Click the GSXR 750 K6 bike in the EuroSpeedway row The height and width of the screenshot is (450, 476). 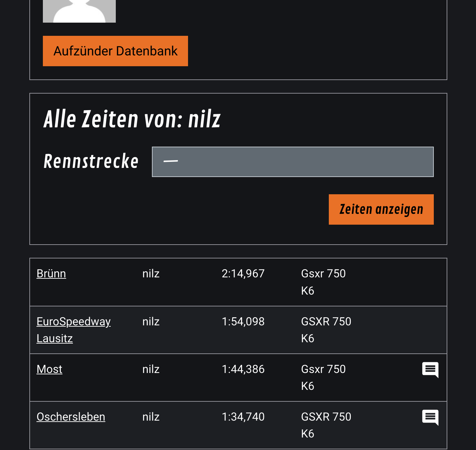[x=326, y=330]
